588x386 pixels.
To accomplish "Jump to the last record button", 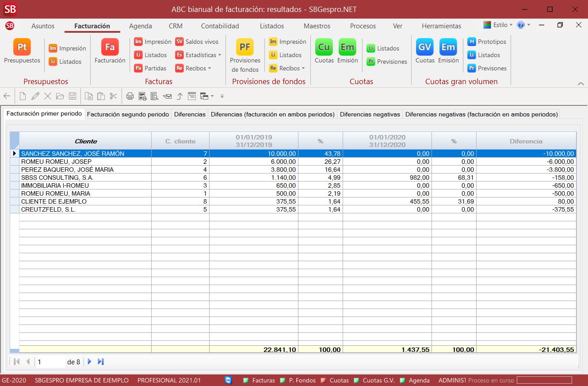I will [x=101, y=362].
